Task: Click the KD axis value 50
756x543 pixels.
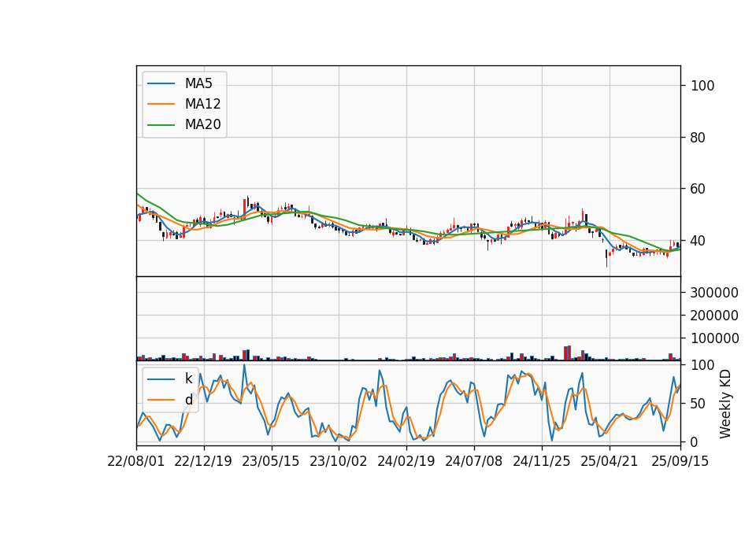Action: (x=698, y=404)
